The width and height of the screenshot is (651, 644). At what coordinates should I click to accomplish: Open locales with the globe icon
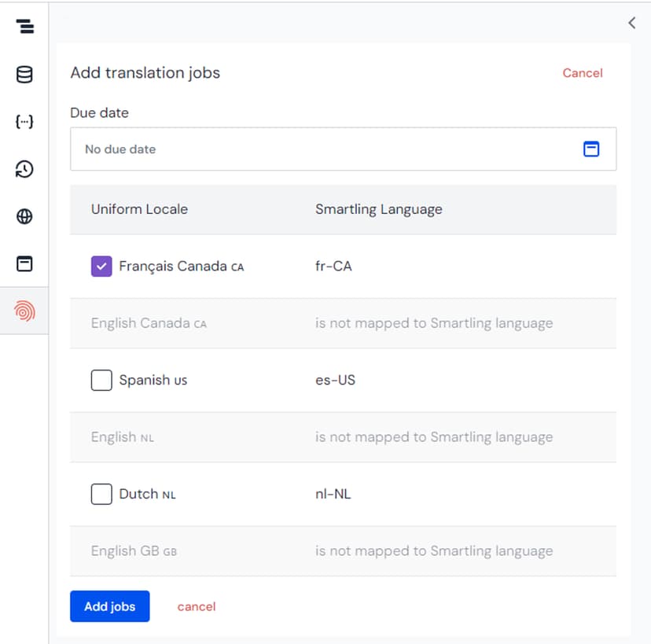tap(24, 216)
